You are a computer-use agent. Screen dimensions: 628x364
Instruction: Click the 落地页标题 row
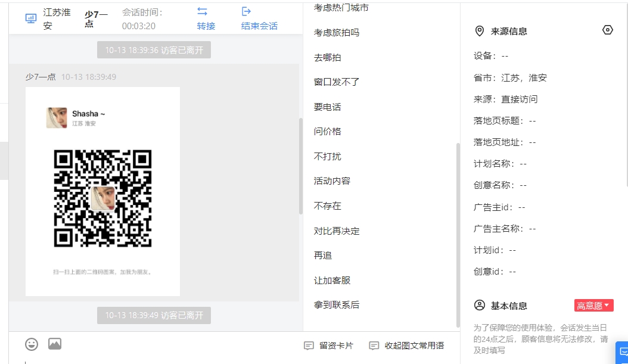(505, 121)
